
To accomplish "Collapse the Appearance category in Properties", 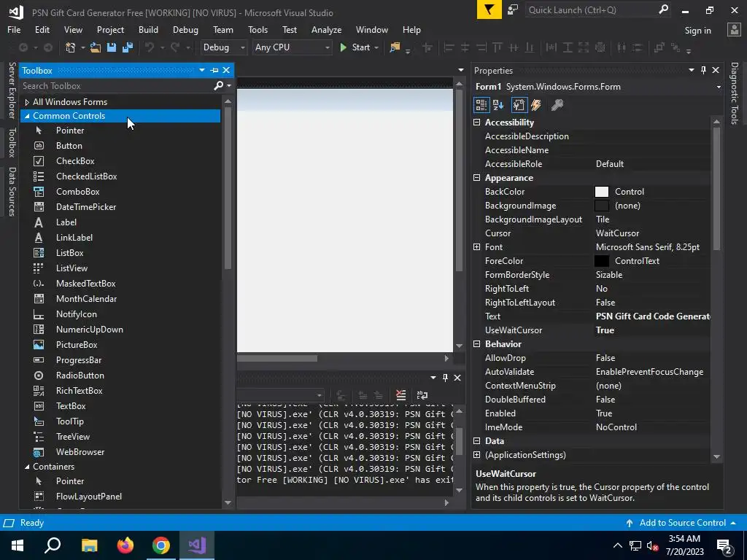I will [476, 178].
